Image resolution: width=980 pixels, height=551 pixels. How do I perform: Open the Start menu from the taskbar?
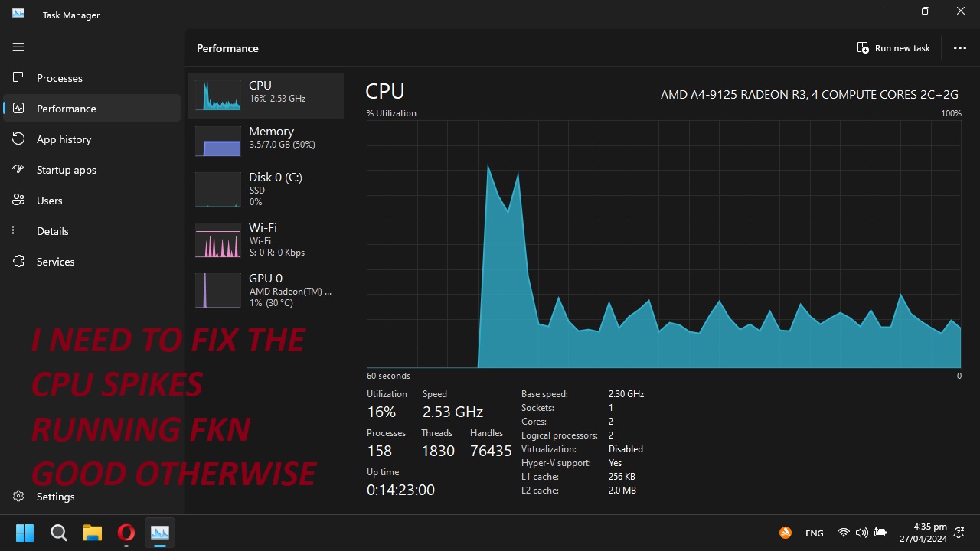[x=24, y=533]
